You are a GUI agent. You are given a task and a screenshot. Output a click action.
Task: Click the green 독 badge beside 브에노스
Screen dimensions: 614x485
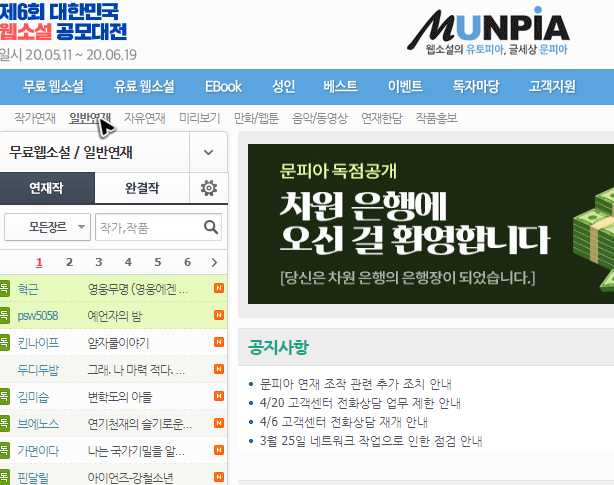(x=4, y=424)
